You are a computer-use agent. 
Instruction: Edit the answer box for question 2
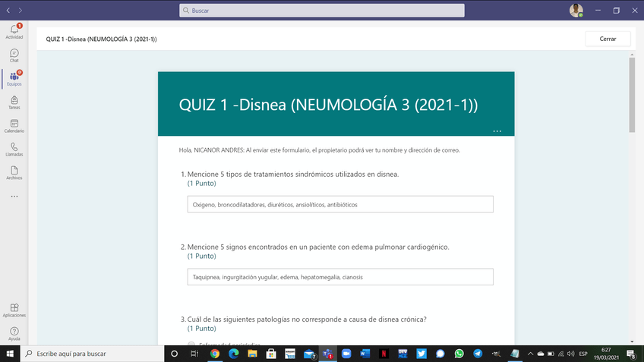click(x=340, y=277)
